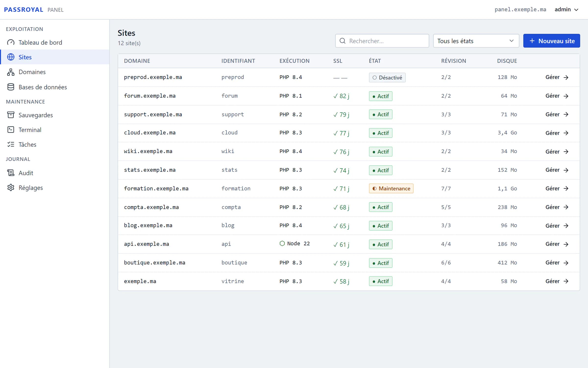Click the RÉVISION column header

tap(453, 61)
